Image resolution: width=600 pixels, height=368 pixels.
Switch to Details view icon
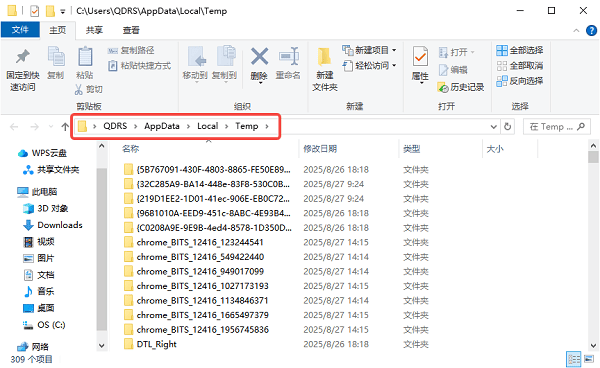pos(574,359)
